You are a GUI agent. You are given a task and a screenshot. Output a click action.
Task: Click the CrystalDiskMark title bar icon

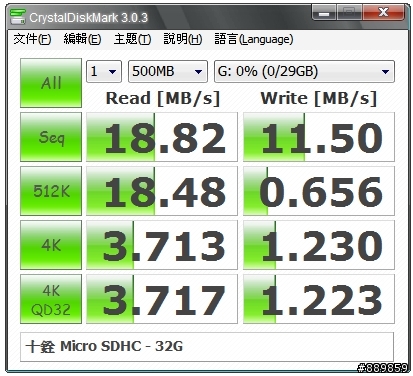(18, 17)
